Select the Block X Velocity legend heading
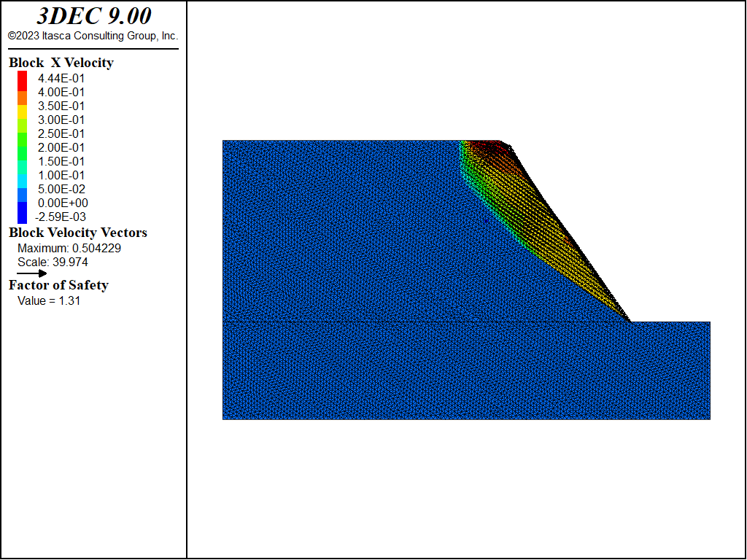The width and height of the screenshot is (747, 560). tap(61, 63)
